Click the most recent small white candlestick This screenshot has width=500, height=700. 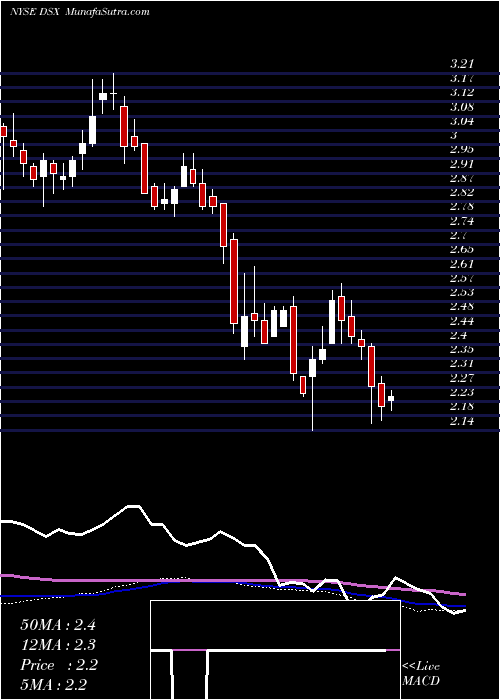coord(391,399)
